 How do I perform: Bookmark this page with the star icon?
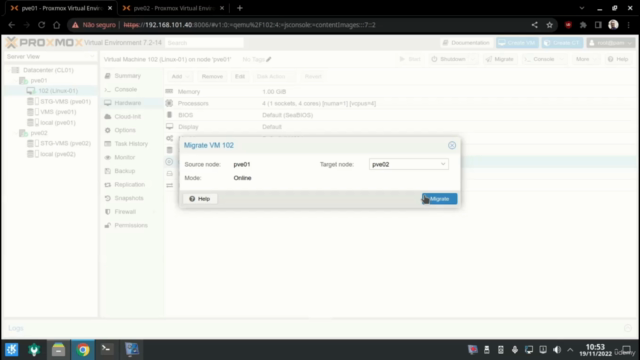point(549,25)
